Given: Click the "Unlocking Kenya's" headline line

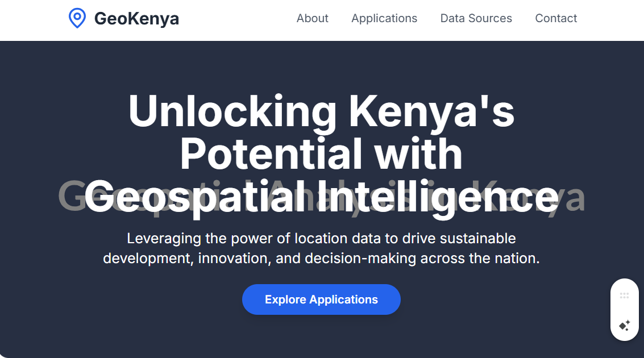Looking at the screenshot, I should pyautogui.click(x=321, y=111).
